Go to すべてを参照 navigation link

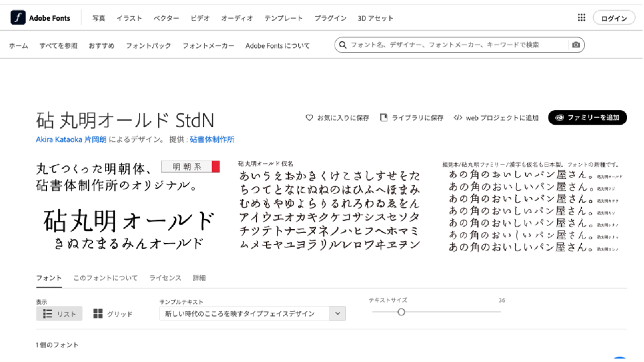point(58,46)
